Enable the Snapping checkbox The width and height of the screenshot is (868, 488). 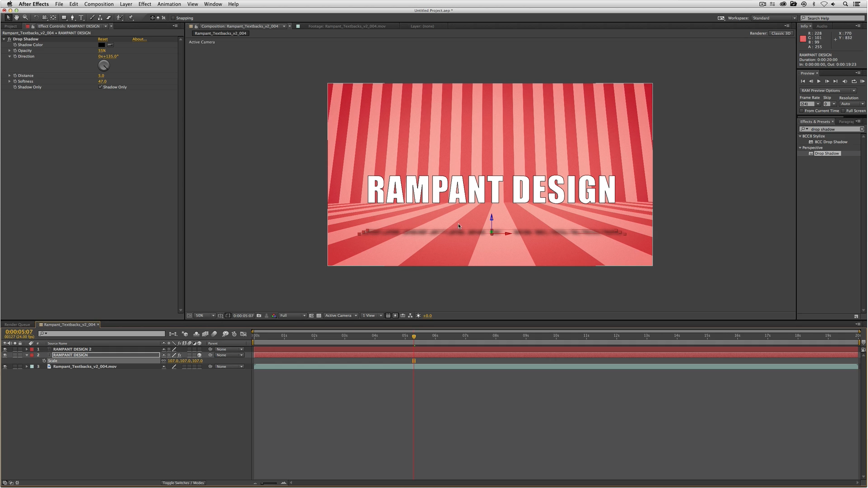point(173,18)
